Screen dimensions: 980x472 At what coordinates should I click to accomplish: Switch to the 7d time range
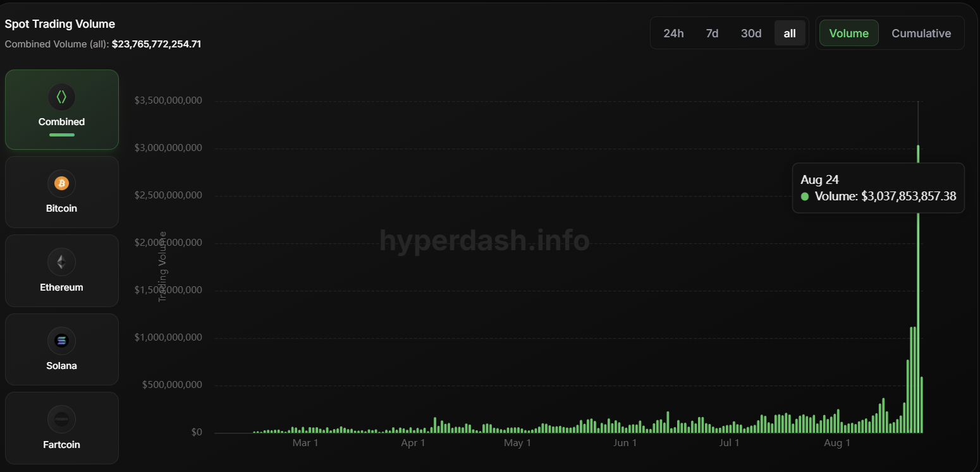(712, 33)
